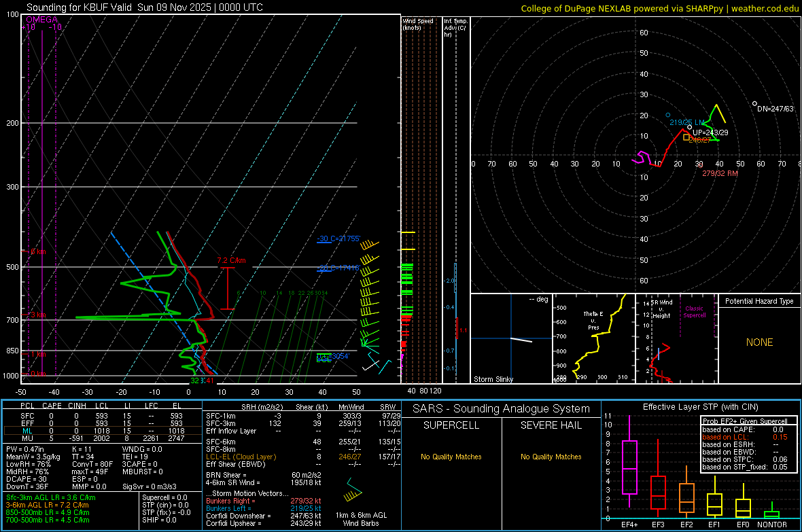
Task: Click the ConvT = 80F value
Action: (x=92, y=465)
